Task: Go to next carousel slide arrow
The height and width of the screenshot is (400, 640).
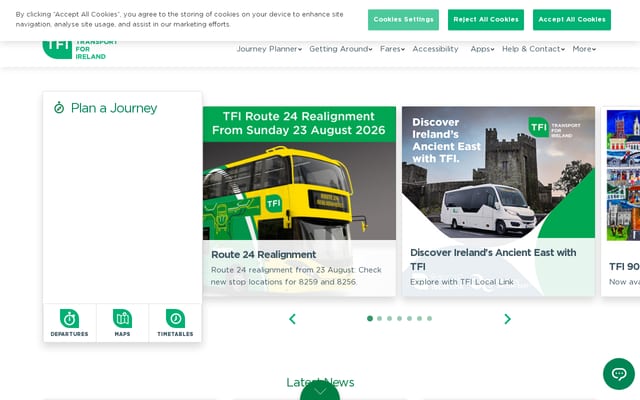Action: point(507,319)
